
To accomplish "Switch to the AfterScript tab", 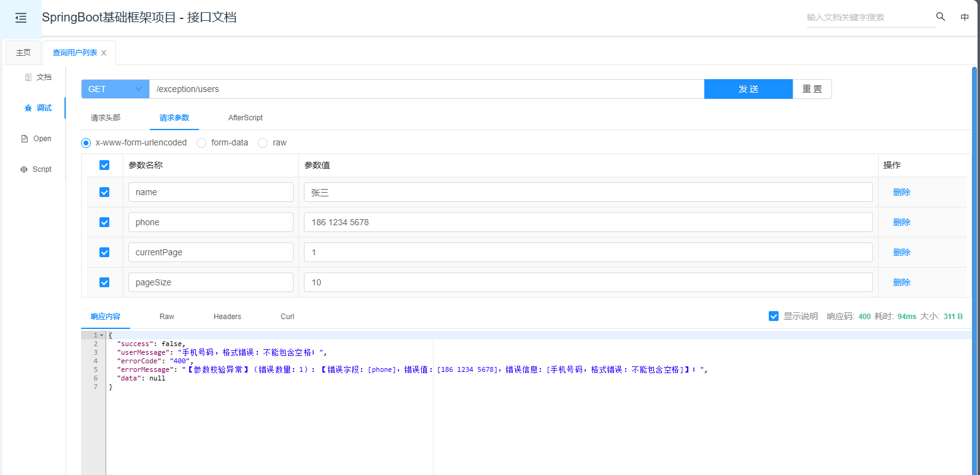I will 246,118.
